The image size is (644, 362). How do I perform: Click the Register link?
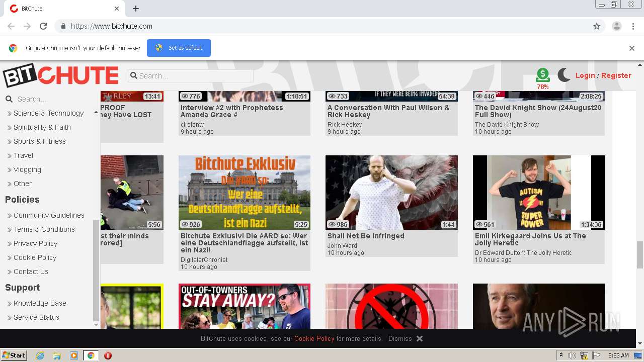[x=616, y=75]
